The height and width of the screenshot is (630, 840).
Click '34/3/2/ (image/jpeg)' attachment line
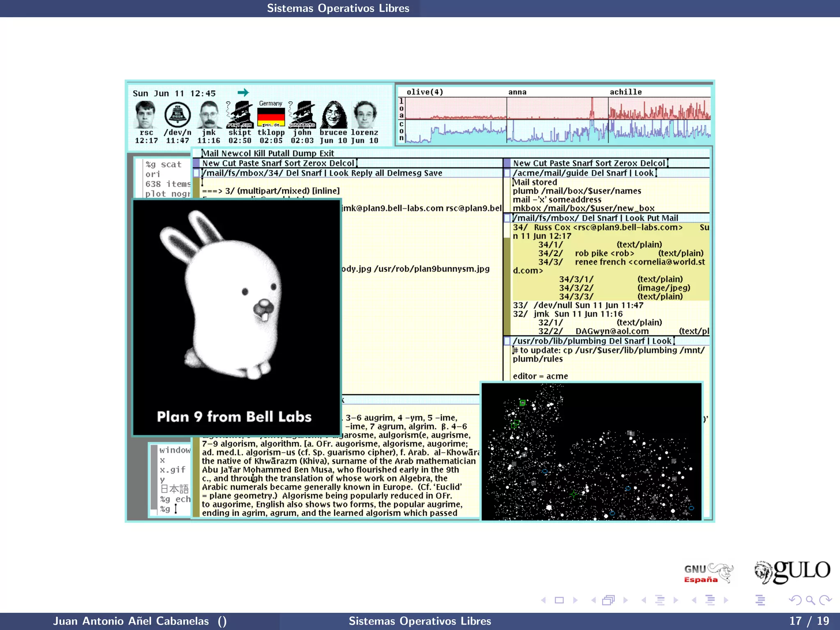pos(624,288)
